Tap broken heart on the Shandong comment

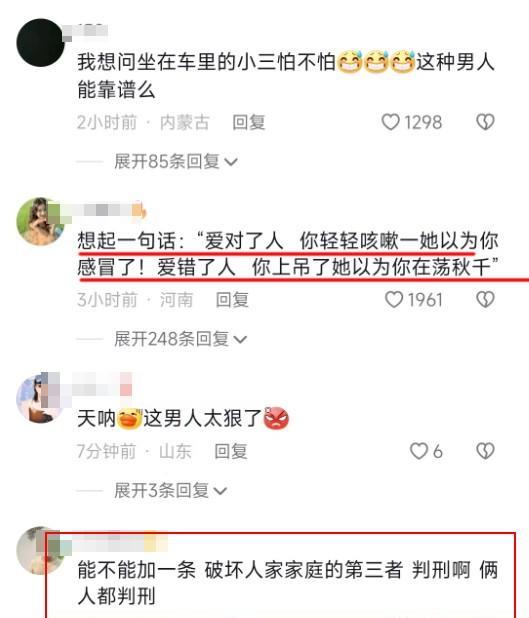point(485,451)
